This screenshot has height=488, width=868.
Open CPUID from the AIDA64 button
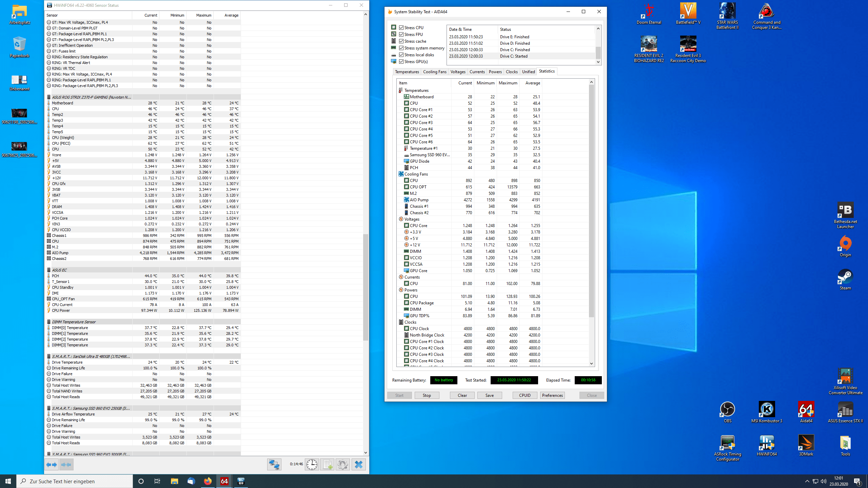525,395
